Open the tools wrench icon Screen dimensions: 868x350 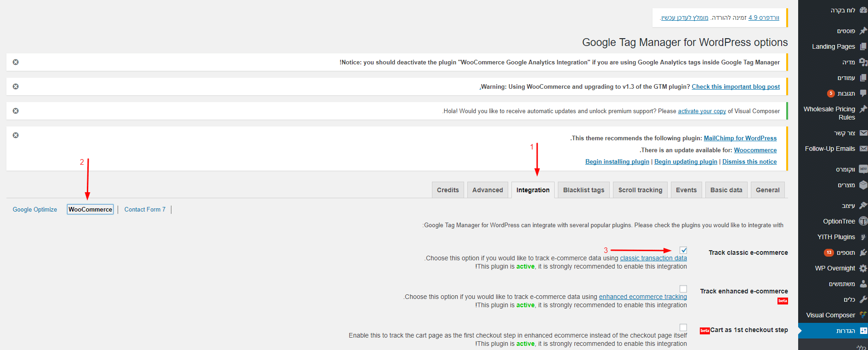[x=863, y=299]
